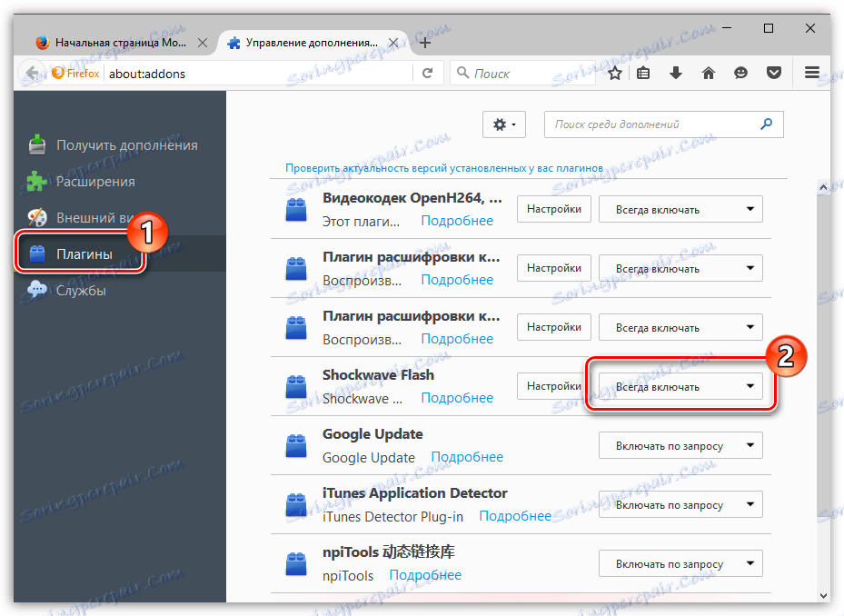Open Службы in the sidebar
The width and height of the screenshot is (844, 616).
120,290
